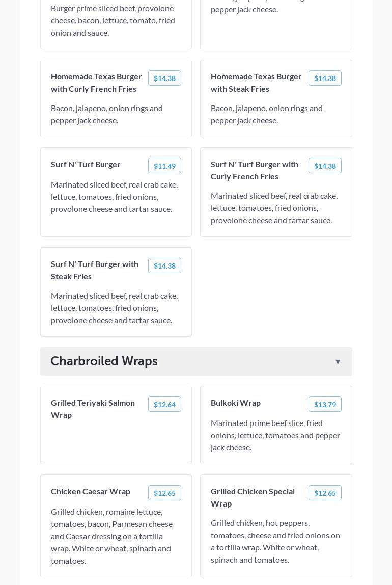Select Surf N' Turf Burger with Curly French Fries title

pyautogui.click(x=255, y=170)
